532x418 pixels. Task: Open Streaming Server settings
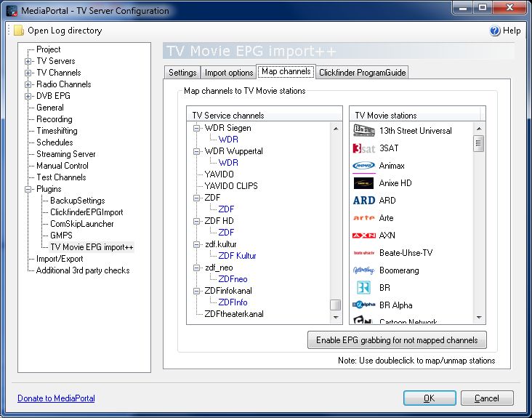tap(66, 154)
